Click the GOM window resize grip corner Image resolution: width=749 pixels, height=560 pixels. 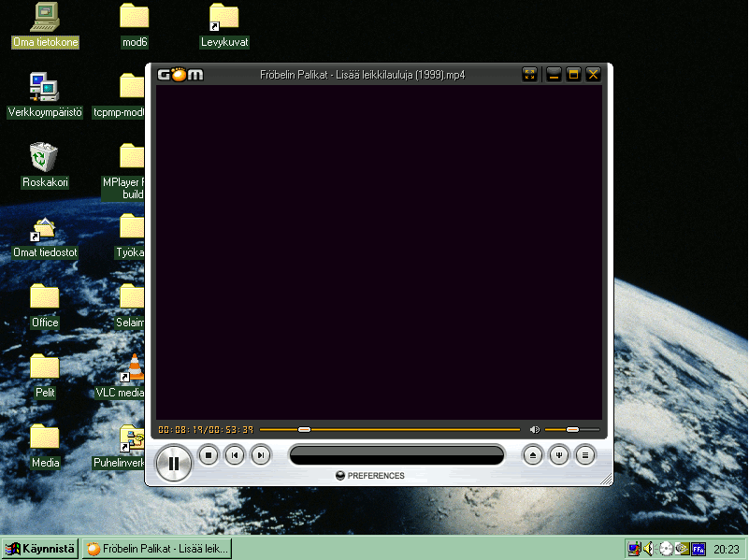pyautogui.click(x=606, y=480)
